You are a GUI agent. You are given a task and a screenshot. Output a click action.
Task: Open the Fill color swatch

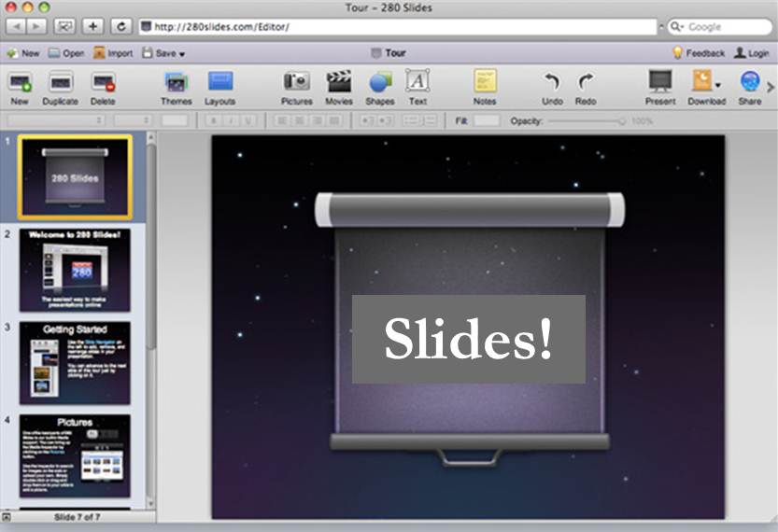487,120
